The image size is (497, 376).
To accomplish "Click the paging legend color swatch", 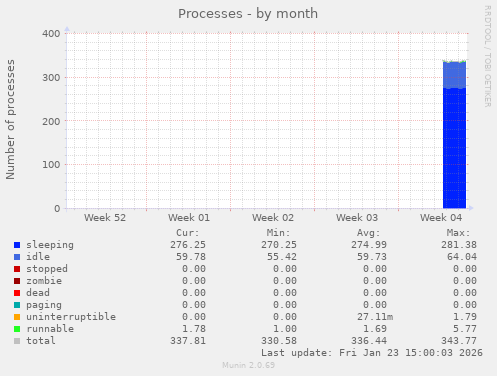I will [x=17, y=305].
